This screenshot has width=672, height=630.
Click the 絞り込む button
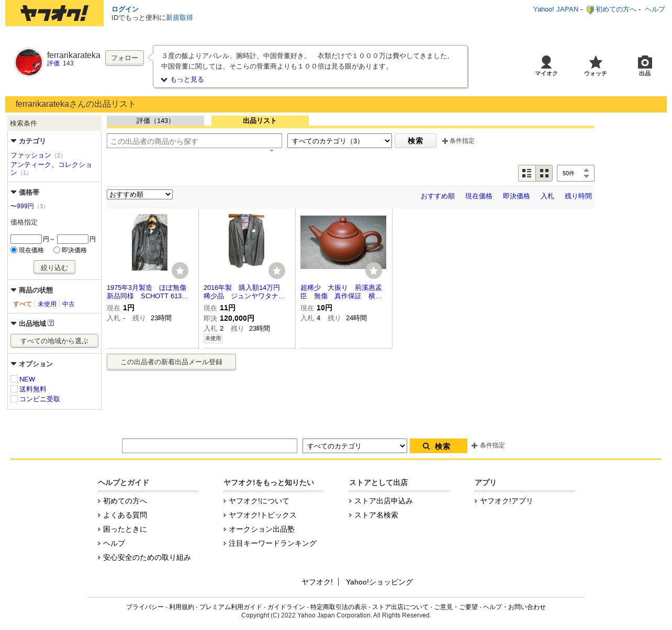click(x=54, y=267)
